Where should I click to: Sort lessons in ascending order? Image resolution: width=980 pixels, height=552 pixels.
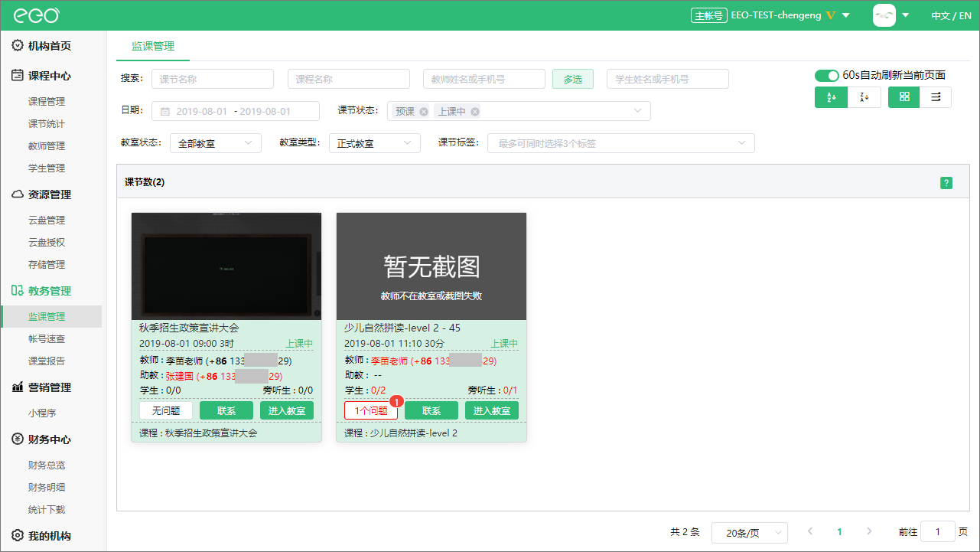click(x=831, y=97)
